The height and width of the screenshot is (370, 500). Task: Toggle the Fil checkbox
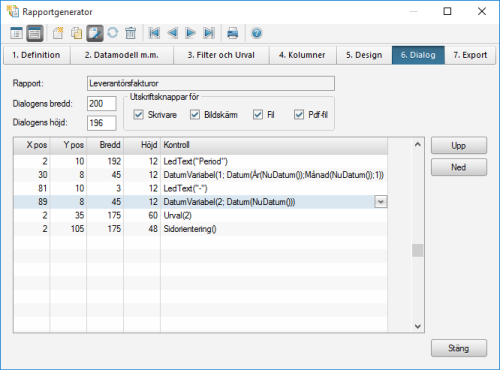258,115
